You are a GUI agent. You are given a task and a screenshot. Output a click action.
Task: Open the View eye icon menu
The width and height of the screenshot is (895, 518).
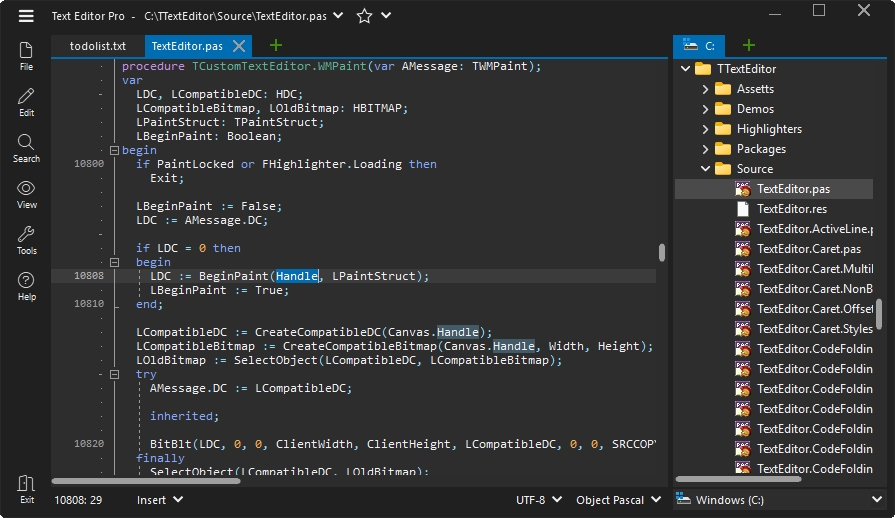[26, 193]
